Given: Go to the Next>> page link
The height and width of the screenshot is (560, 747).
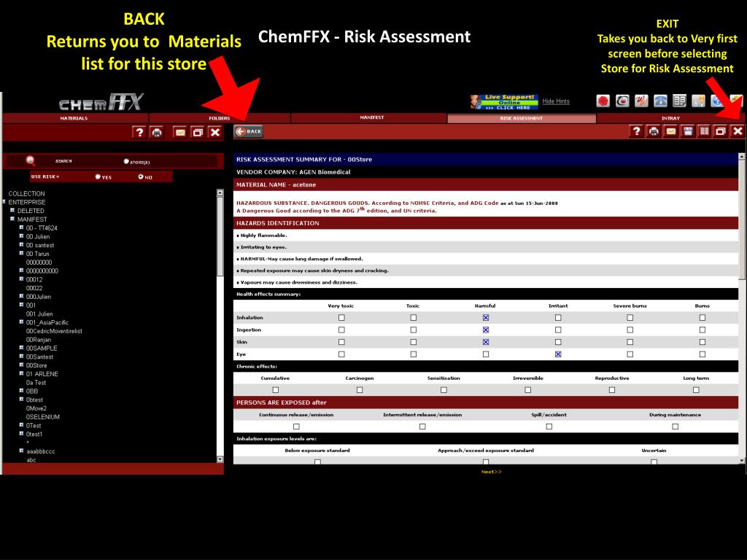Looking at the screenshot, I should coord(491,472).
